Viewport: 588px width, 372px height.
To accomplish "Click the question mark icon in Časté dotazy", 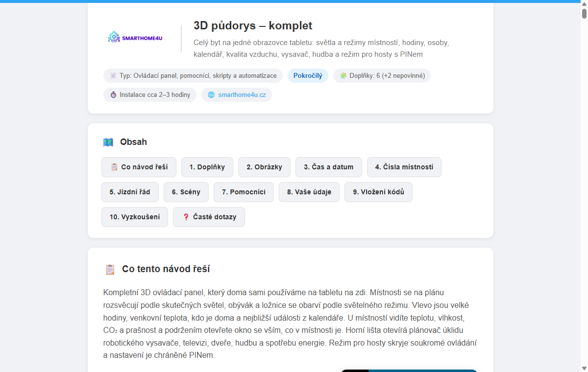I will pos(186,217).
